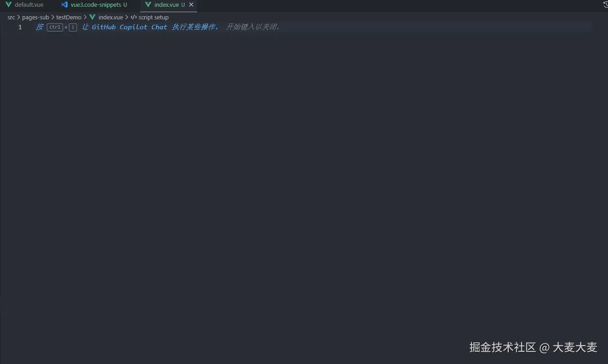Expand the pages-sub breadcrumb dropdown
The width and height of the screenshot is (608, 364).
pyautogui.click(x=36, y=17)
